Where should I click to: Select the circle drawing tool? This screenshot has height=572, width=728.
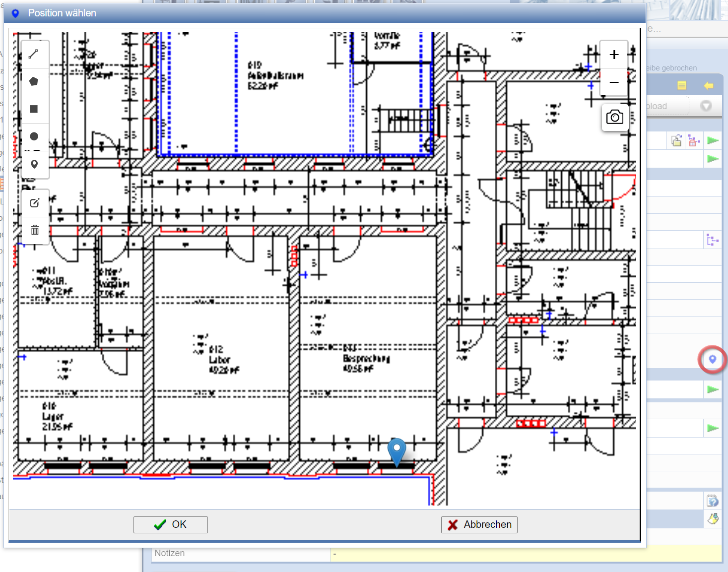click(34, 136)
